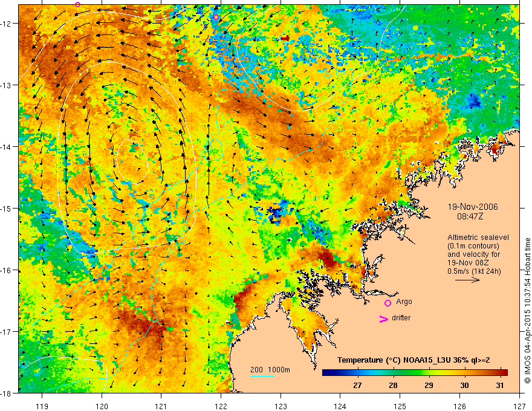Click the 'and velocity for' text line
Screen dimensions: 532x411
click(x=473, y=254)
